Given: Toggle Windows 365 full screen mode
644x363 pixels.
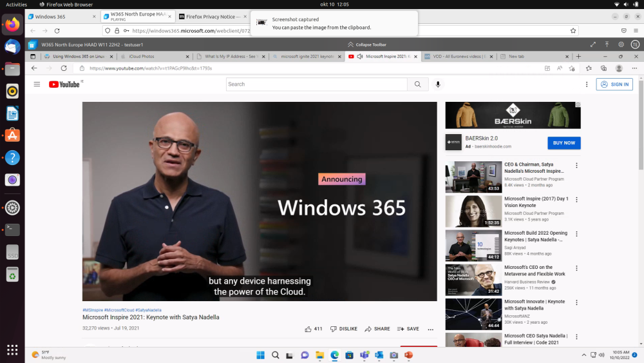Looking at the screenshot, I should [592, 44].
